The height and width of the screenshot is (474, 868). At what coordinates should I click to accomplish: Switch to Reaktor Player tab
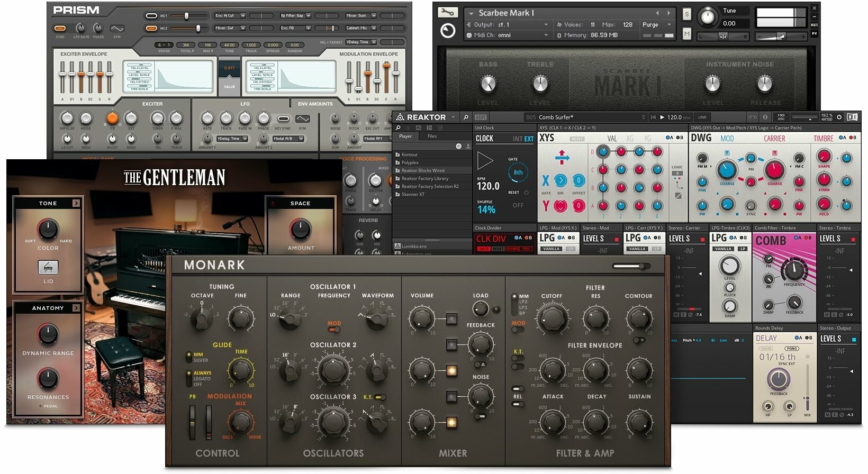coord(405,136)
